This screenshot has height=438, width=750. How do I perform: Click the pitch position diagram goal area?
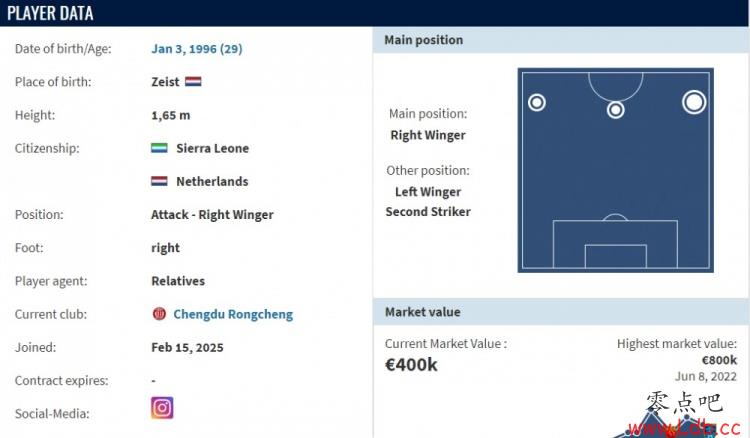click(x=616, y=256)
